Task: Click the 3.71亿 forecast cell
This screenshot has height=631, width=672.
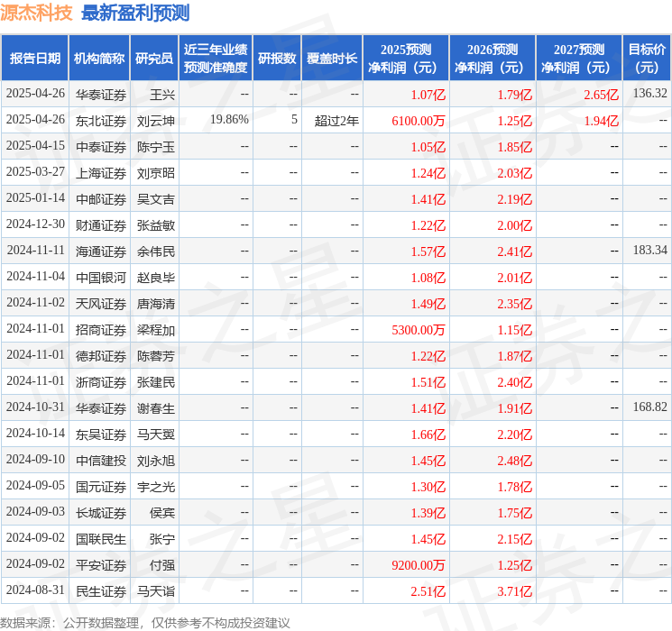Action: click(514, 591)
